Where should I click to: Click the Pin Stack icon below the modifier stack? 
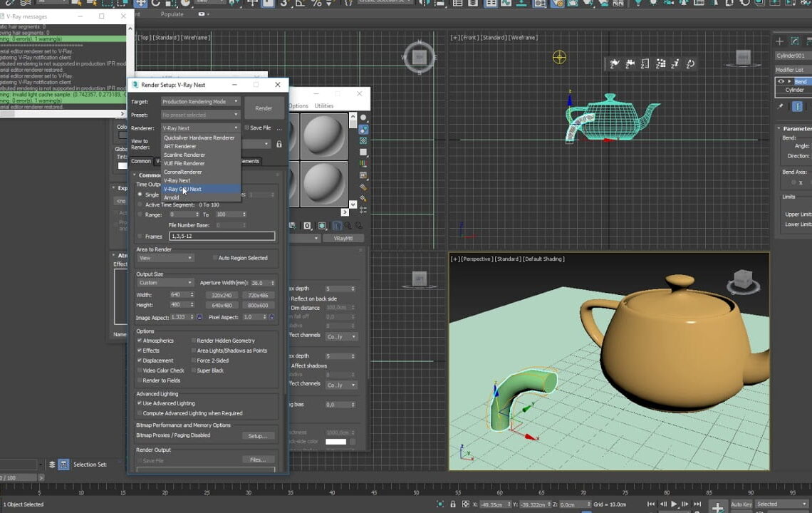781,106
